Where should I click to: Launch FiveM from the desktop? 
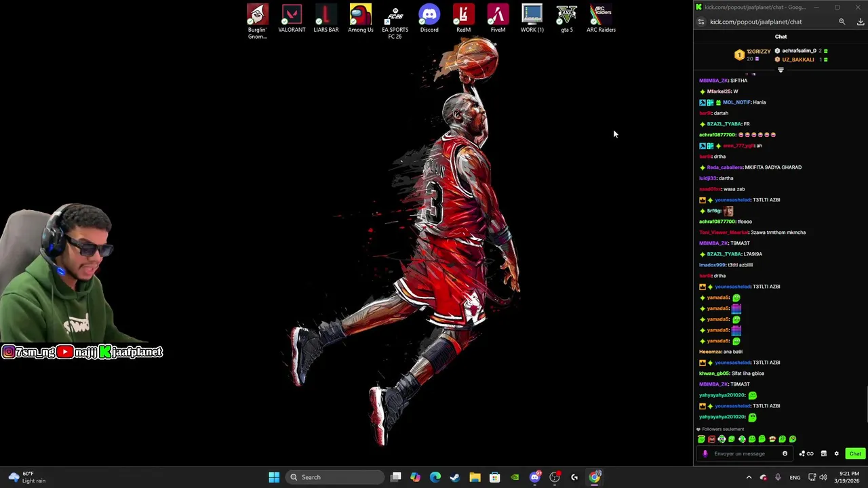(x=498, y=19)
